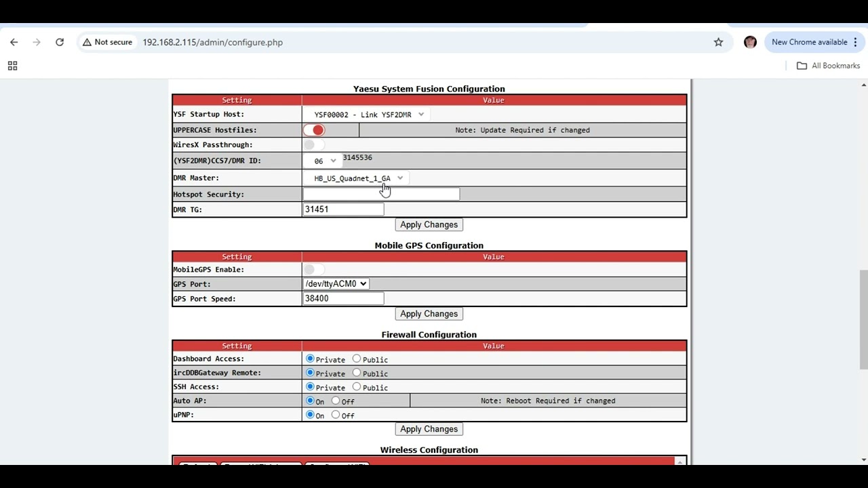Open the CCS7/DMR ID suffix dropdown

click(325, 161)
